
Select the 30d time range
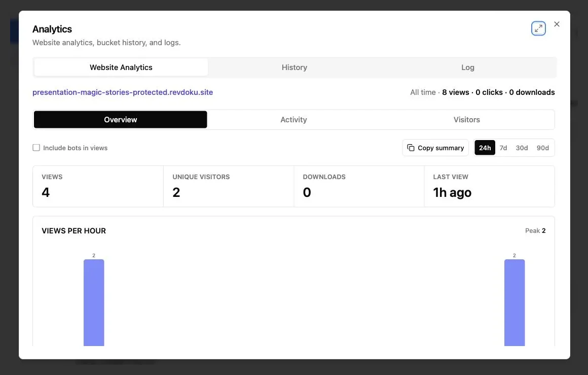[x=522, y=148]
